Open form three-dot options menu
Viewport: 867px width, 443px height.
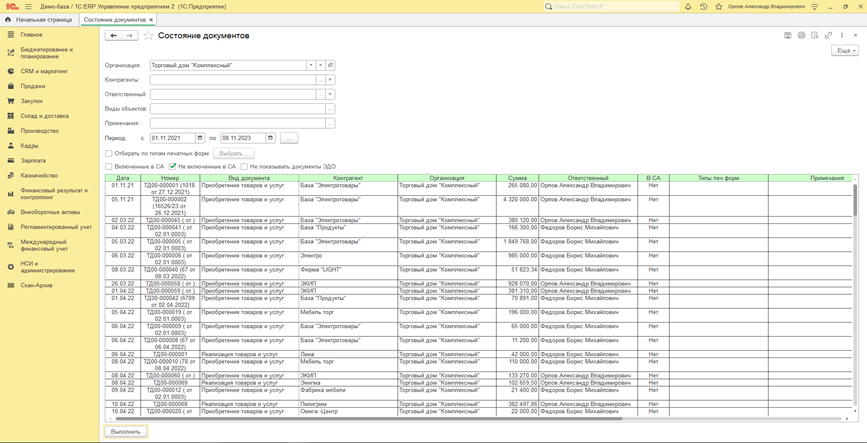click(842, 35)
